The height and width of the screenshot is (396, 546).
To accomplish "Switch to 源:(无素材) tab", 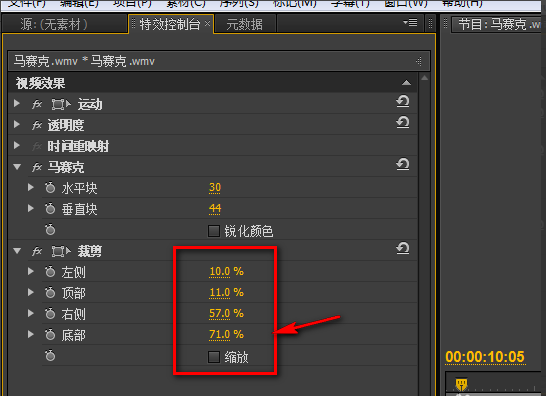I will (64, 24).
